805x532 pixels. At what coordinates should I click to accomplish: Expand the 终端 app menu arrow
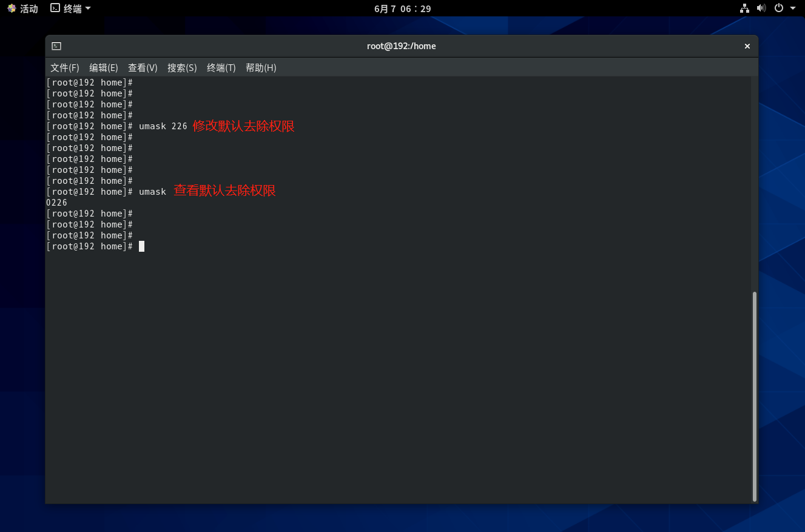[88, 8]
